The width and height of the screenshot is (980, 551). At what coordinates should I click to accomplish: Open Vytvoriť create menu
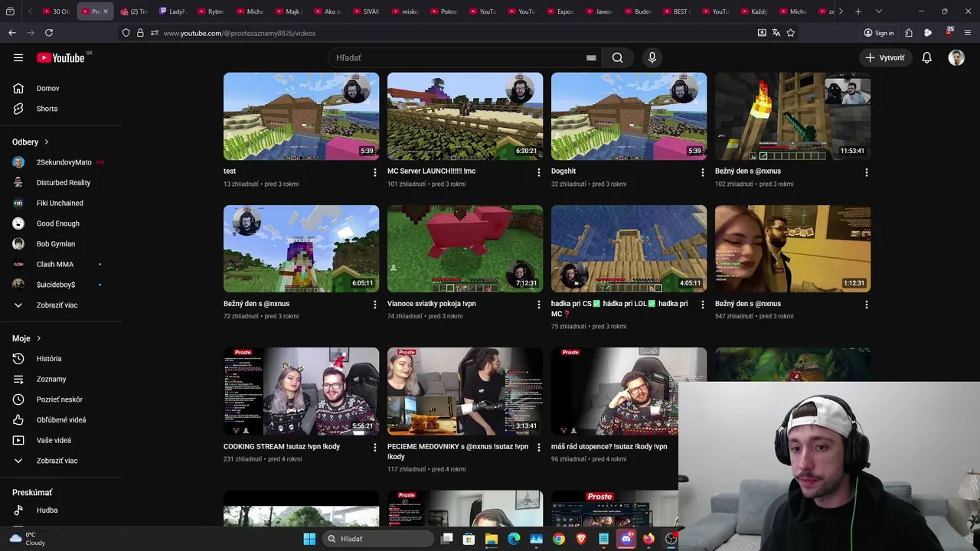coord(885,57)
